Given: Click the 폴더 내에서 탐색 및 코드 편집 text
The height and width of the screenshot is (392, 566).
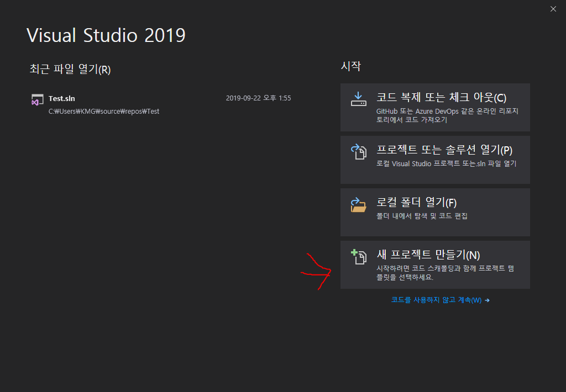Looking at the screenshot, I should tap(422, 216).
